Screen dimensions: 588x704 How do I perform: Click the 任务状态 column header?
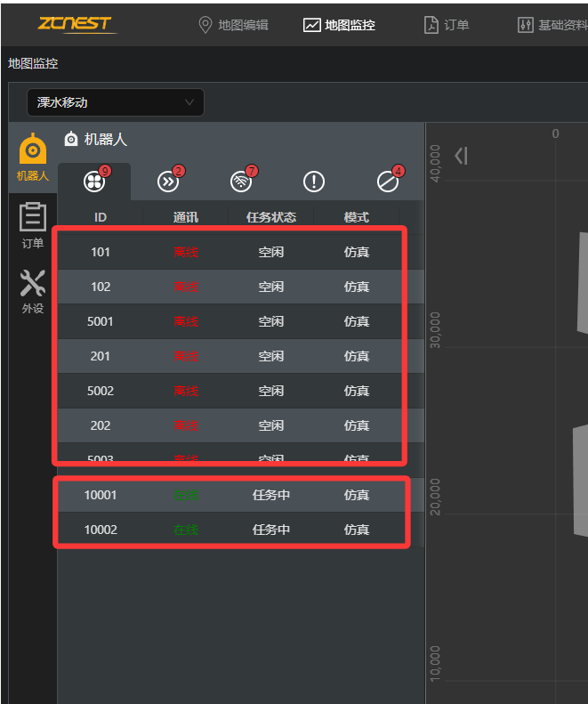[270, 217]
